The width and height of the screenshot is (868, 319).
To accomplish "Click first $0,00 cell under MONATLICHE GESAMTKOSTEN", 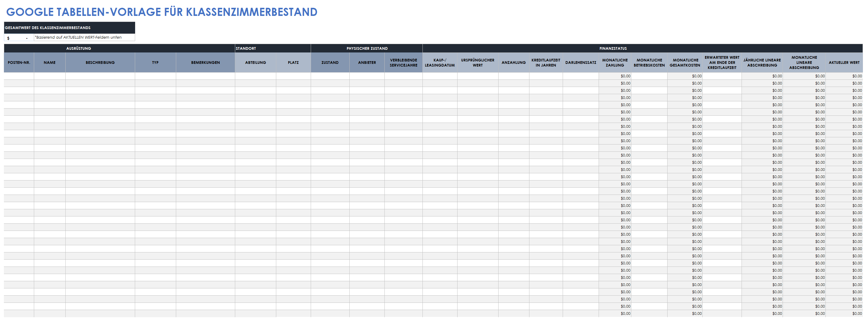I will [685, 76].
